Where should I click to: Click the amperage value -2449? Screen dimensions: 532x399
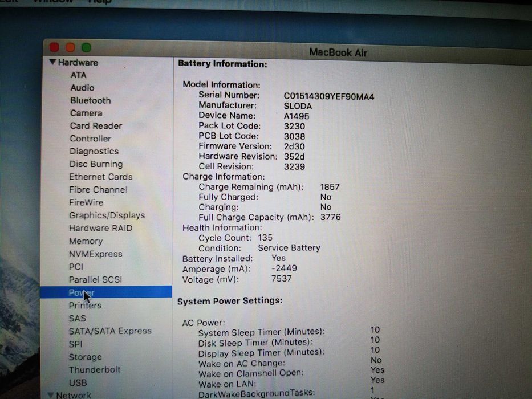(284, 268)
